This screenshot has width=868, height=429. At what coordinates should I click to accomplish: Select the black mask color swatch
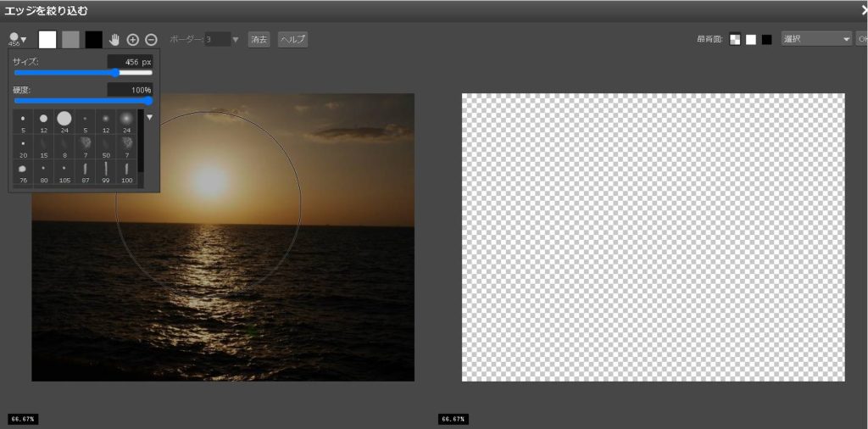point(93,39)
